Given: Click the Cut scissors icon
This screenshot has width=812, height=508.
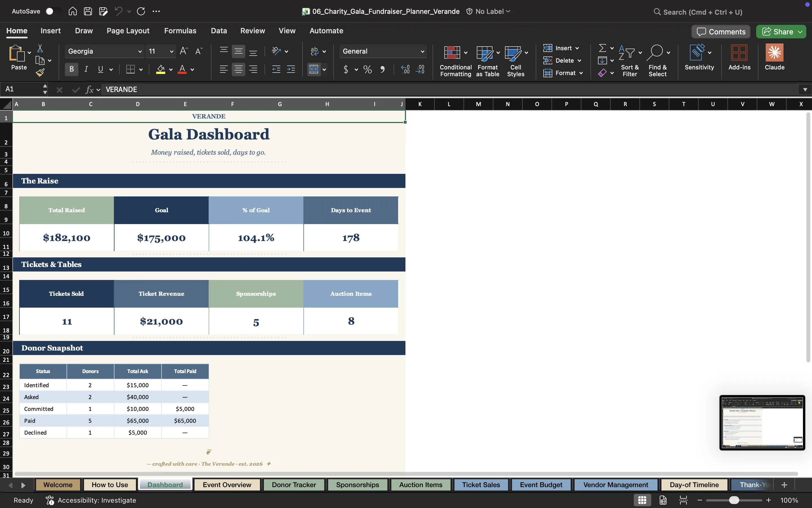Looking at the screenshot, I should [x=40, y=48].
